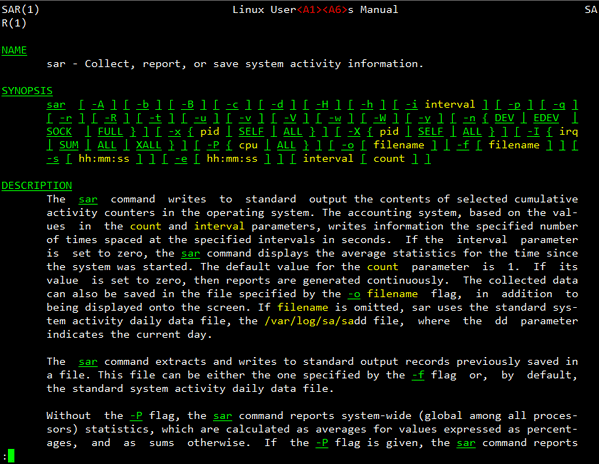Click the NAME section heading
This screenshot has width=599, height=464.
14,50
